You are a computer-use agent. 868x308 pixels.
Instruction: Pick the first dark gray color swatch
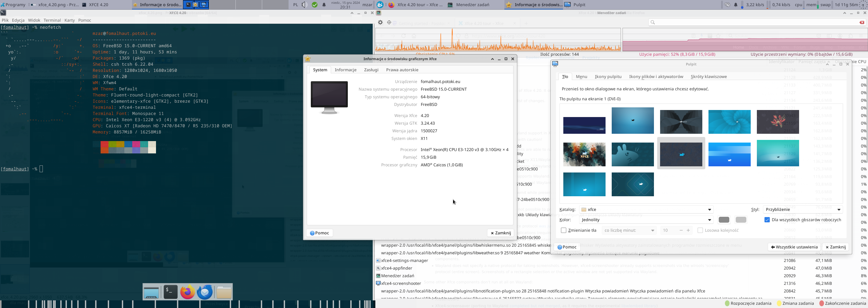point(724,220)
